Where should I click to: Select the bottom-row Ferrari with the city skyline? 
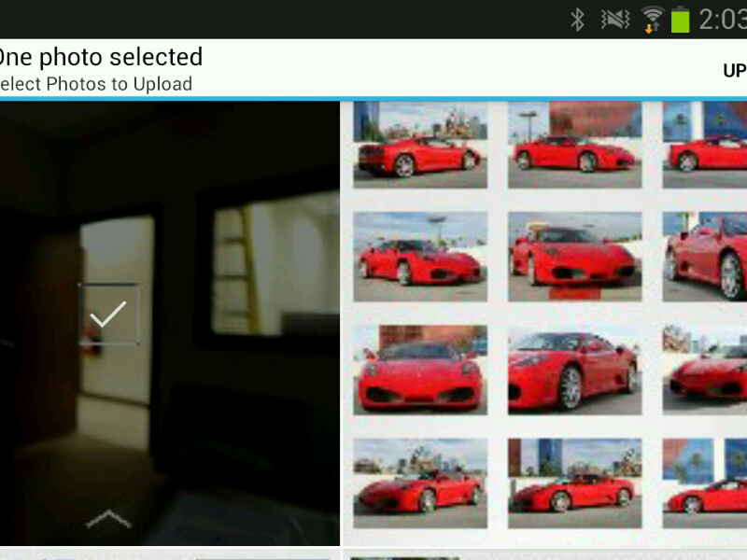[x=420, y=483]
